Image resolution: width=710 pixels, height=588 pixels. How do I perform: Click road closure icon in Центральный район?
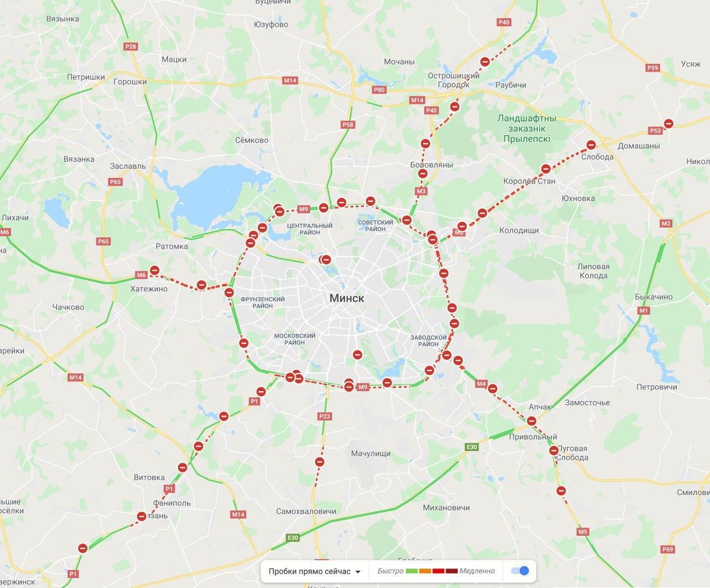point(326,259)
